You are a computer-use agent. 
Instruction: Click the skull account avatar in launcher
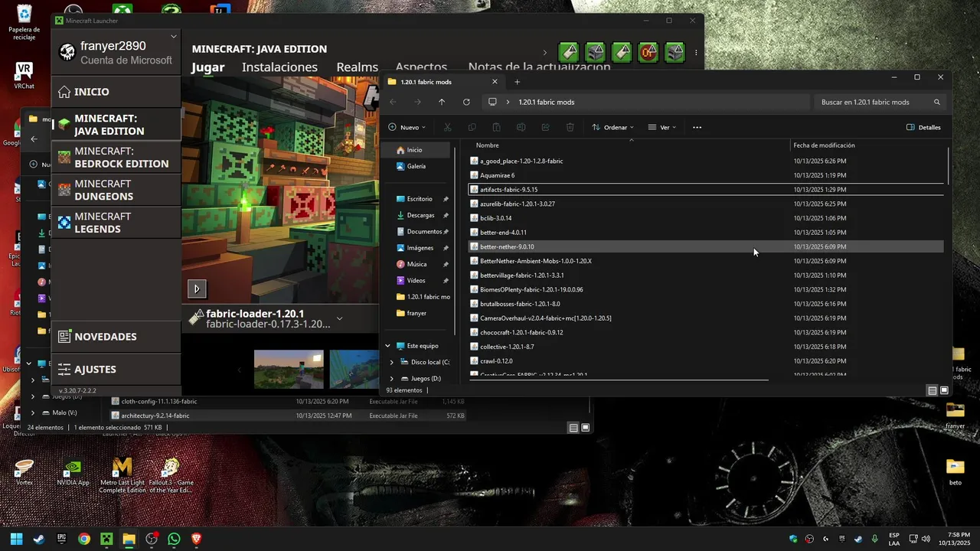tap(67, 53)
